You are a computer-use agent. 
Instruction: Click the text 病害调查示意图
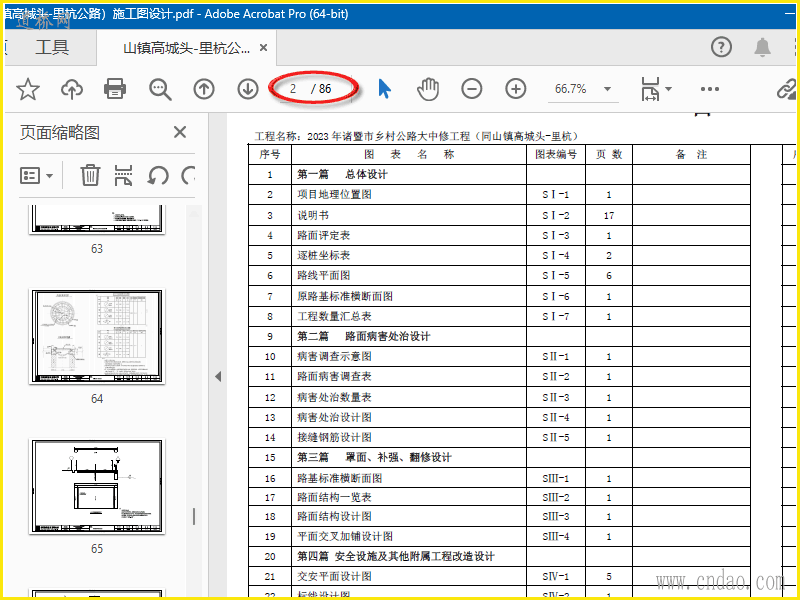(334, 356)
